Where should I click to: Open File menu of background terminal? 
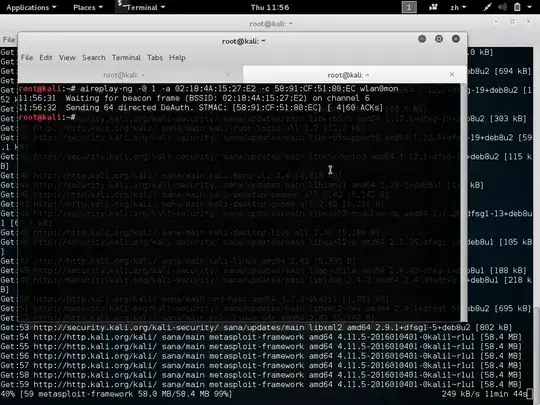point(9,40)
